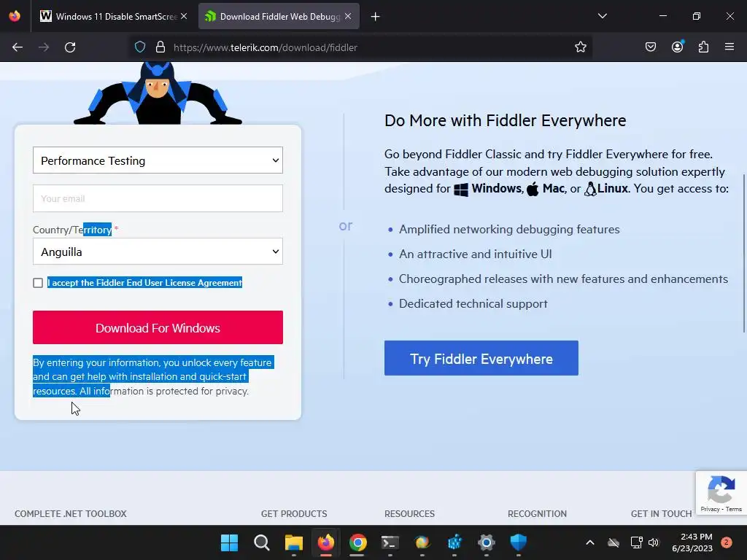Close the Windows 11 Disable SmartScreen tab
The width and height of the screenshot is (747, 560).
click(184, 16)
